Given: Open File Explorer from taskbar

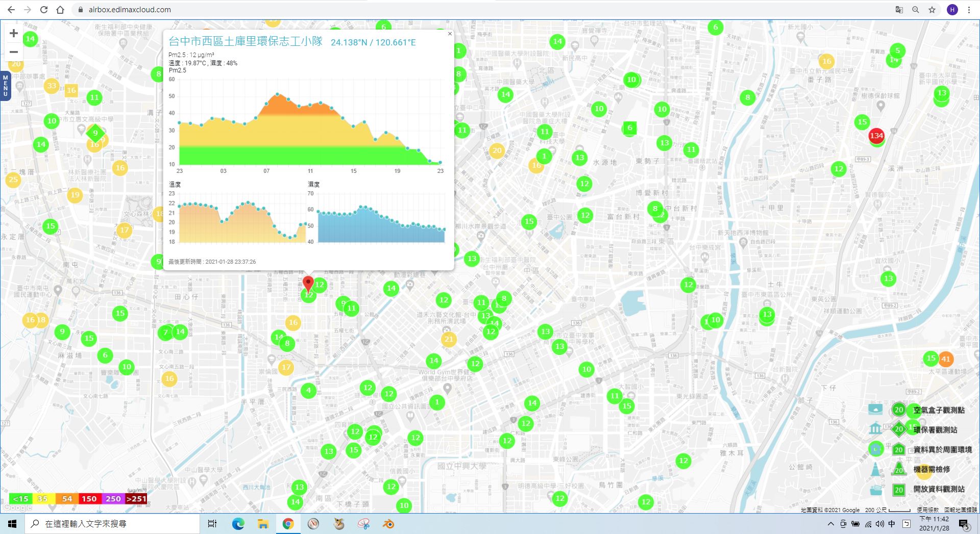Looking at the screenshot, I should [x=263, y=524].
